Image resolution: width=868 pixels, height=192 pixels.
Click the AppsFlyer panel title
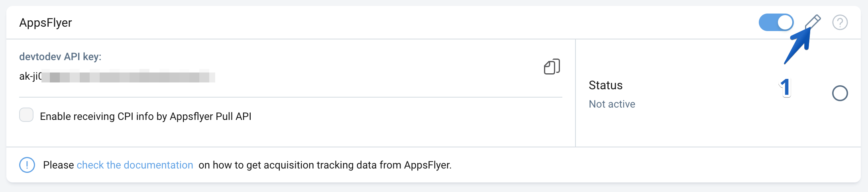pos(45,23)
